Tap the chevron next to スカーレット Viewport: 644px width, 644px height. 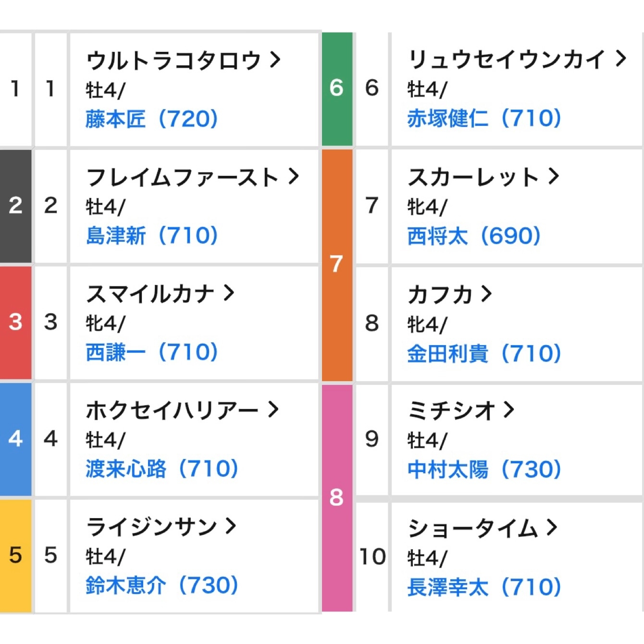[x=554, y=176]
